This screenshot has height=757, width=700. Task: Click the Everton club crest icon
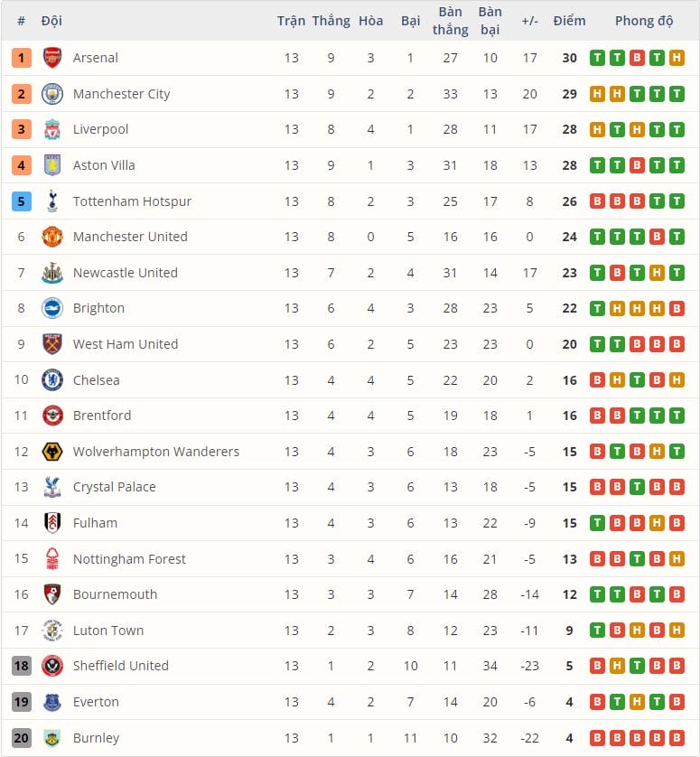(x=52, y=702)
